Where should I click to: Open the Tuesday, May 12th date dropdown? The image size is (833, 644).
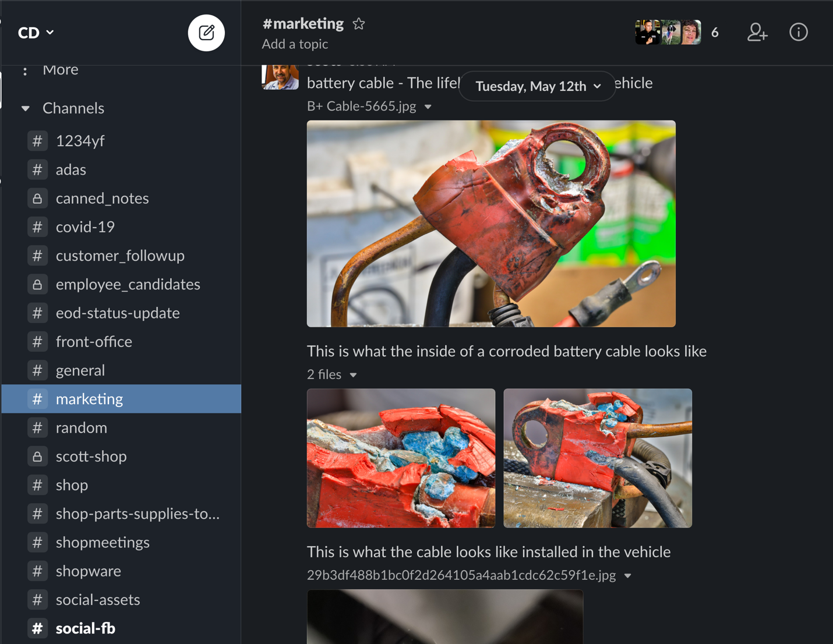[x=538, y=86]
